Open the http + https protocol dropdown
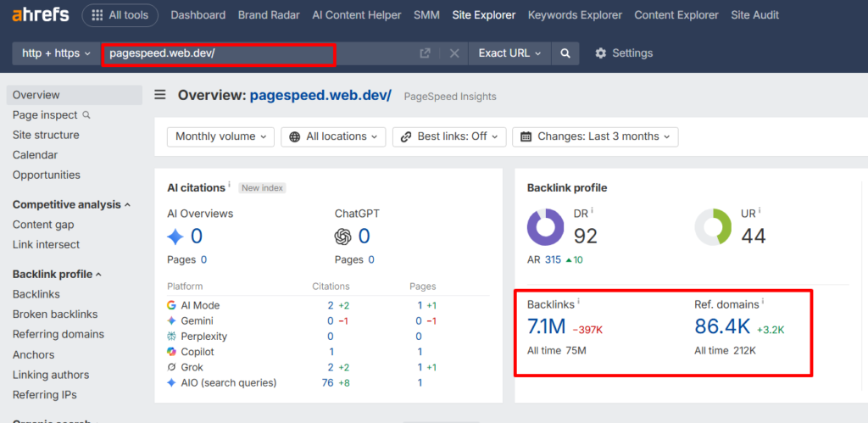The image size is (868, 423). tap(56, 53)
